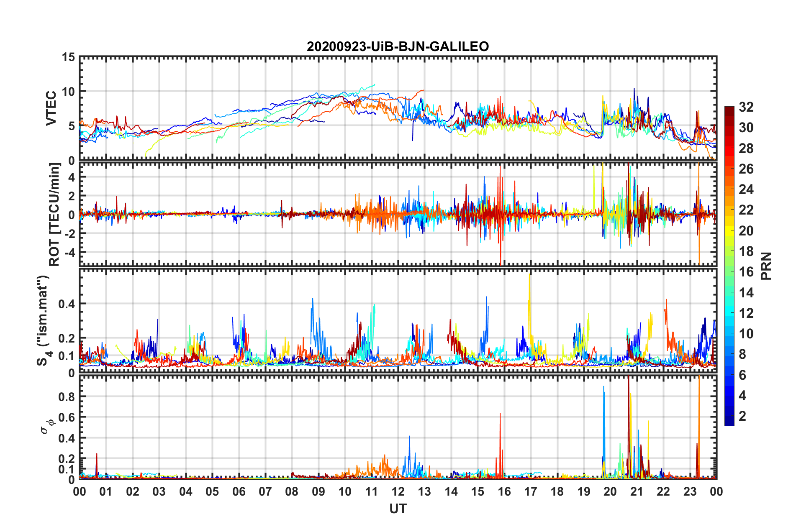Click colorbar tick label "8"
Image resolution: width=796 pixels, height=532 pixels.
tap(742, 354)
